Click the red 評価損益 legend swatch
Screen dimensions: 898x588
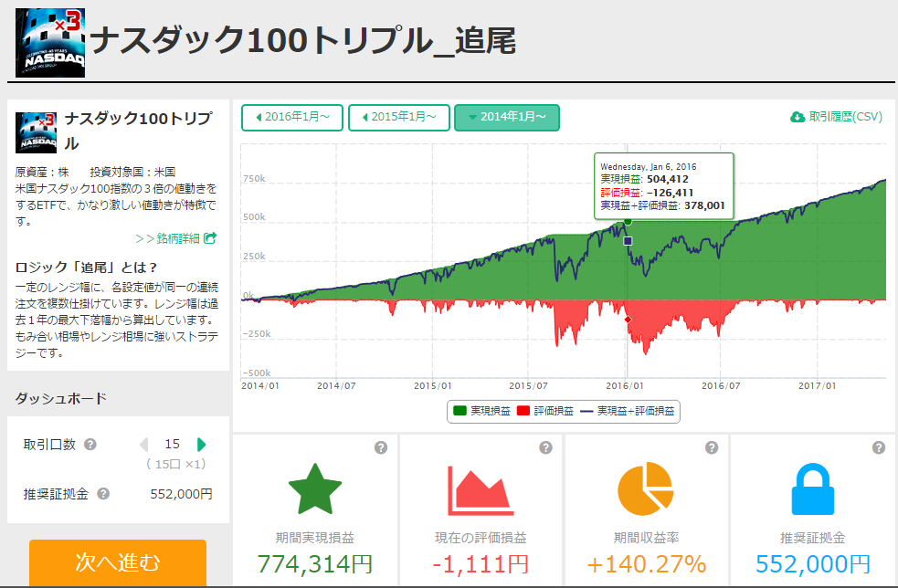point(523,411)
